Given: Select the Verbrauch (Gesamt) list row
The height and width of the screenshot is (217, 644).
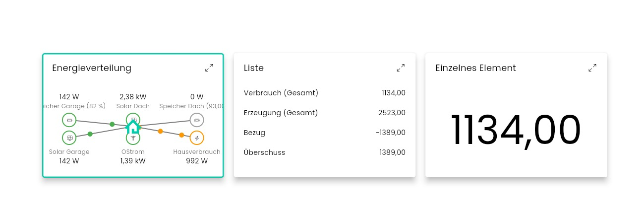Looking at the screenshot, I should click(x=325, y=93).
